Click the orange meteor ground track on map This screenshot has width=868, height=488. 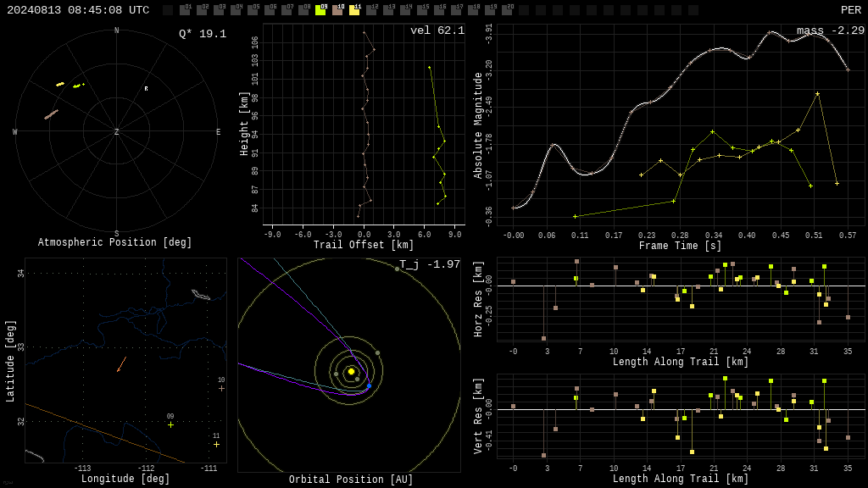tap(122, 364)
